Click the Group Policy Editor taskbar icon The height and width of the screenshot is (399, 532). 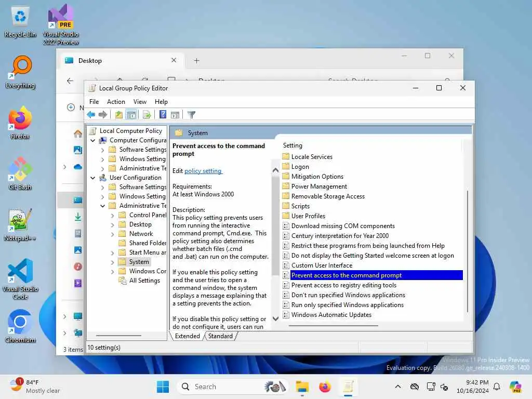click(348, 387)
